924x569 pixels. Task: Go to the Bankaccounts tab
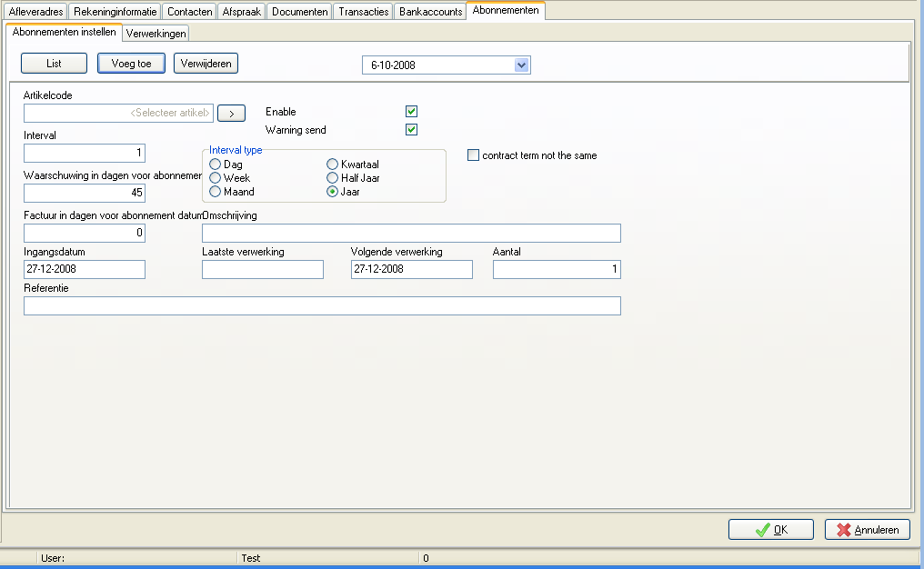(430, 12)
